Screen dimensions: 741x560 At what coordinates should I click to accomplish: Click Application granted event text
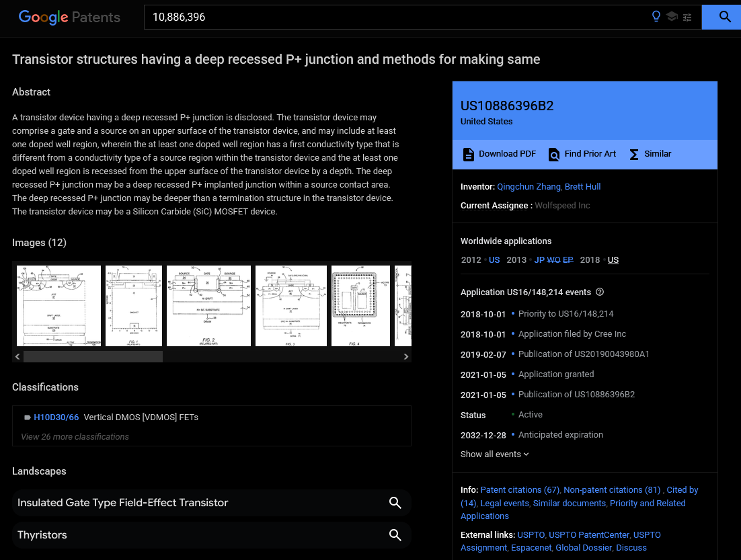555,374
